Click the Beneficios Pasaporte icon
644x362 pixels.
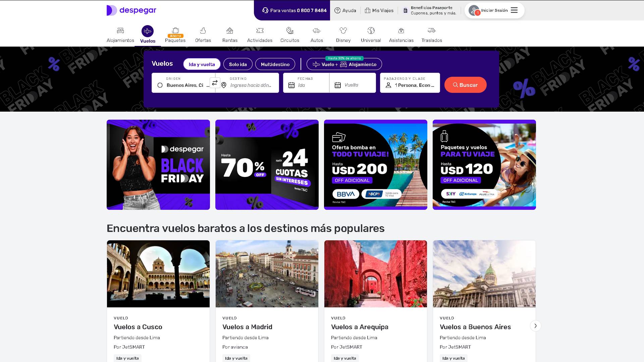[405, 10]
